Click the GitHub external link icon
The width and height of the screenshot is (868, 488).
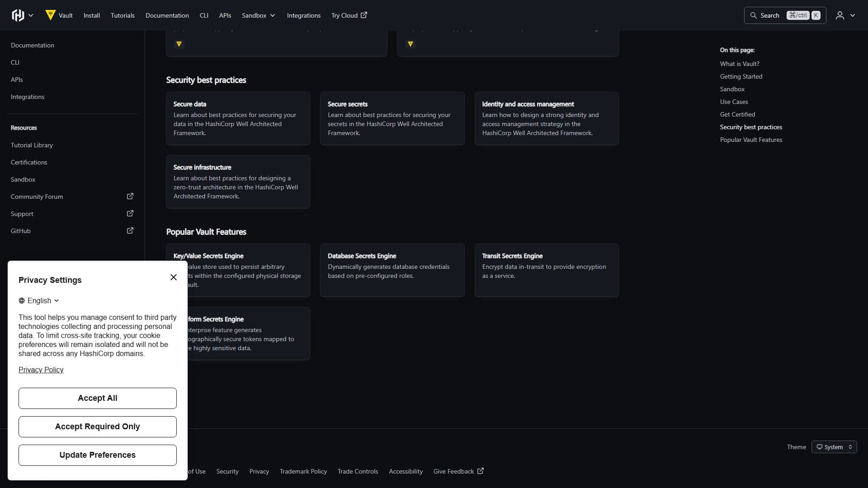point(130,230)
